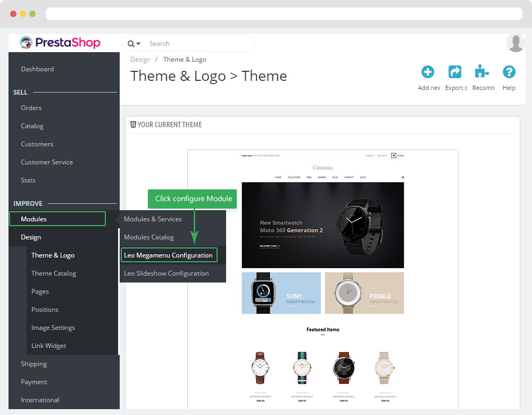Click the browser address bar
Image resolution: width=532 pixels, height=415 pixels.
(x=284, y=14)
